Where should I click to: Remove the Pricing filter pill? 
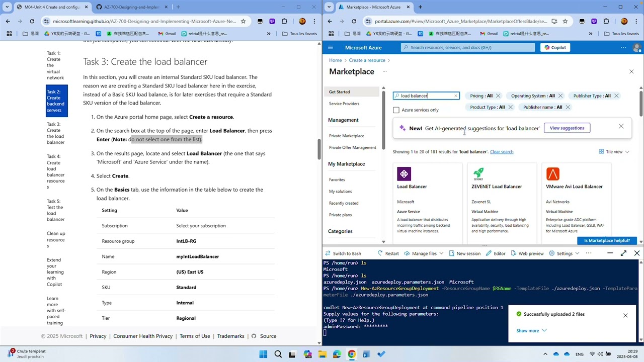[498, 96]
